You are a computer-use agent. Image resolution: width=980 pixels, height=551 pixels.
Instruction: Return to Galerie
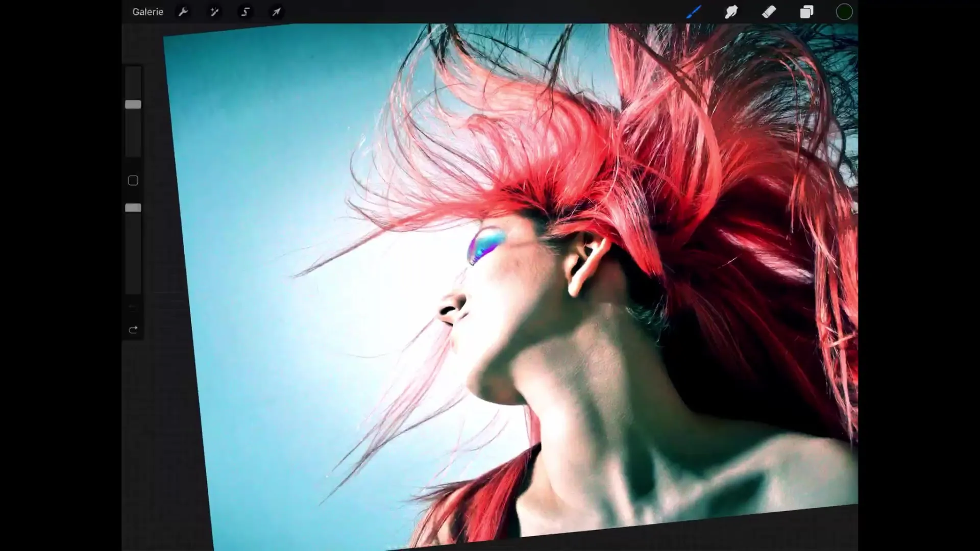click(148, 12)
